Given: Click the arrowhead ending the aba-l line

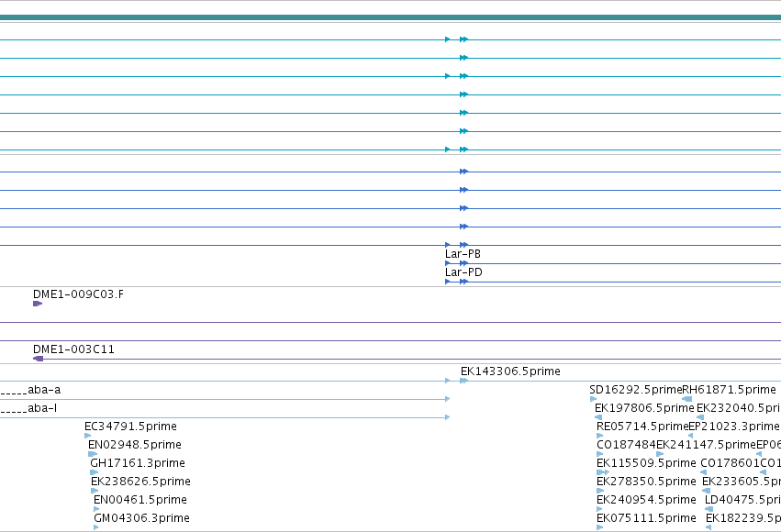Looking at the screenshot, I should pos(447,417).
